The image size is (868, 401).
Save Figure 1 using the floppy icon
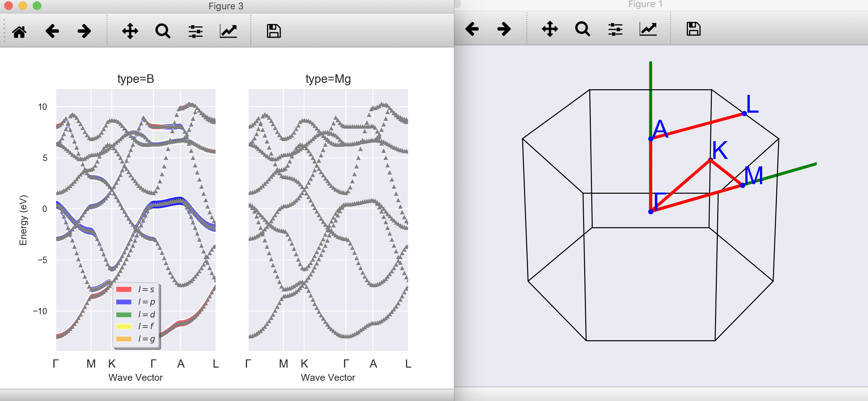coord(693,29)
